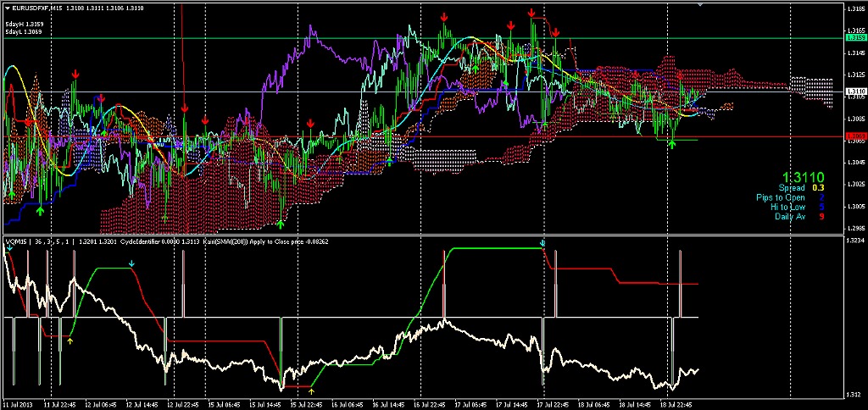The height and width of the screenshot is (410, 868).
Task: Select the green 1.3159 price tag on the price axis
Action: [x=854, y=38]
